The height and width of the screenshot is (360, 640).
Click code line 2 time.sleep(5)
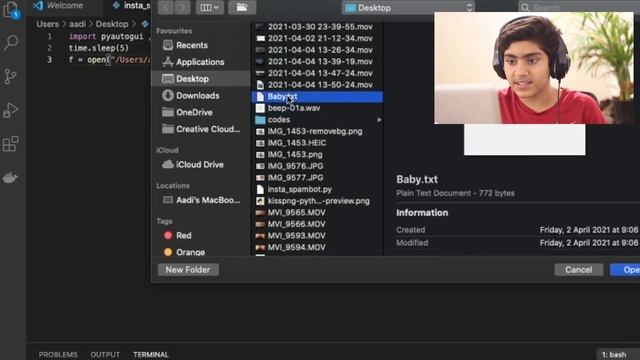(98, 48)
